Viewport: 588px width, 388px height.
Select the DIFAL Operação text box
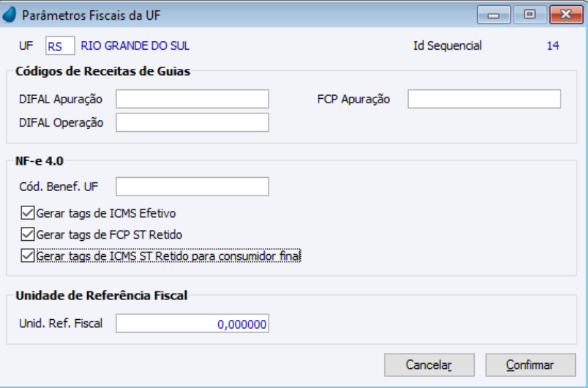click(x=192, y=122)
